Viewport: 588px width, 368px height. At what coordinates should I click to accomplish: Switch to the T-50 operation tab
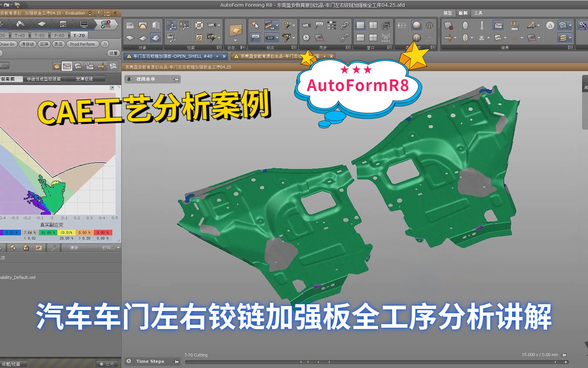tap(39, 35)
